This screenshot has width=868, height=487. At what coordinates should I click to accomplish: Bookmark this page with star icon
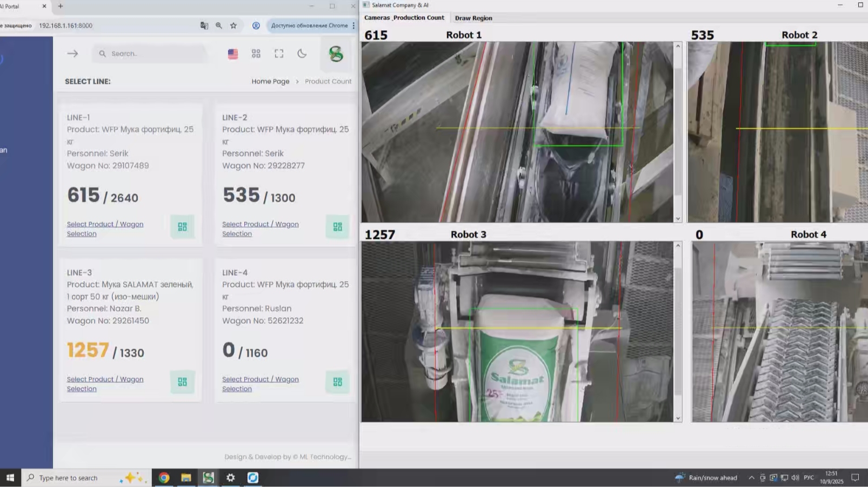[x=233, y=25]
